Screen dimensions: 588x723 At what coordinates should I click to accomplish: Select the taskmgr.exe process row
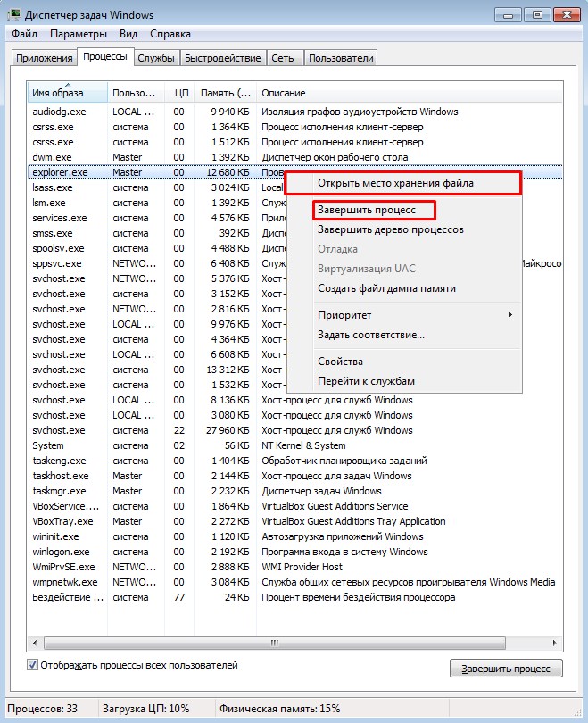tap(294, 491)
